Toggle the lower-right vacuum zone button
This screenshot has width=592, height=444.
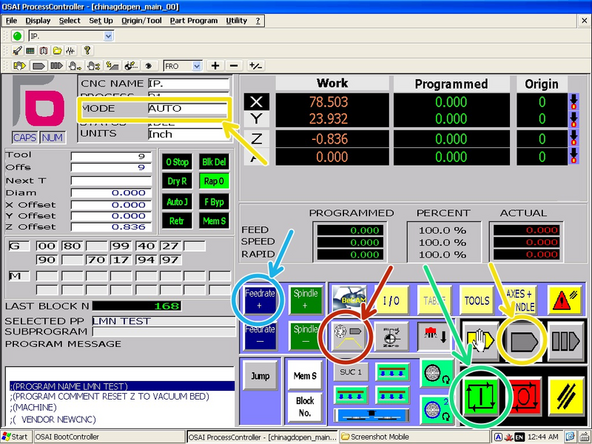tap(392, 395)
